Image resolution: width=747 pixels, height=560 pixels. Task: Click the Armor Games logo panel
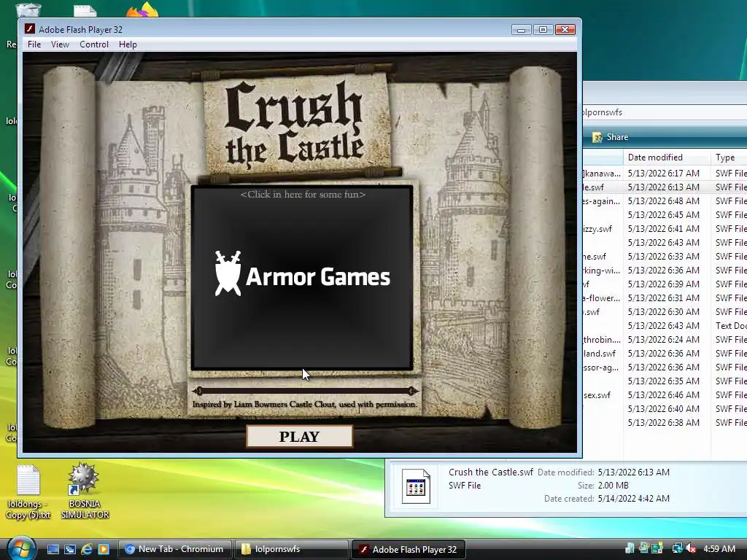(x=302, y=278)
